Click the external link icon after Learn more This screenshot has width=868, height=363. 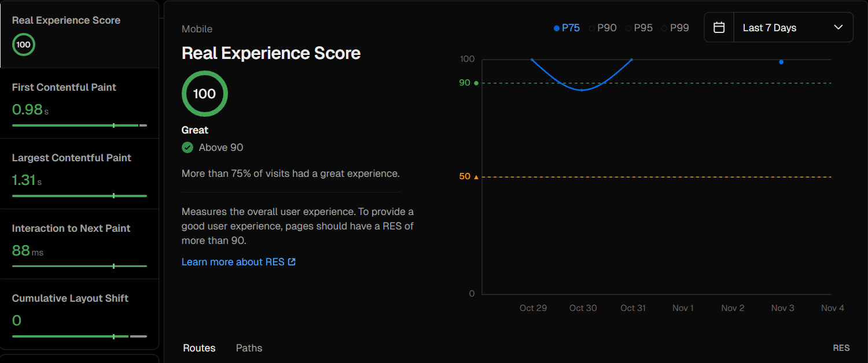[x=292, y=262]
